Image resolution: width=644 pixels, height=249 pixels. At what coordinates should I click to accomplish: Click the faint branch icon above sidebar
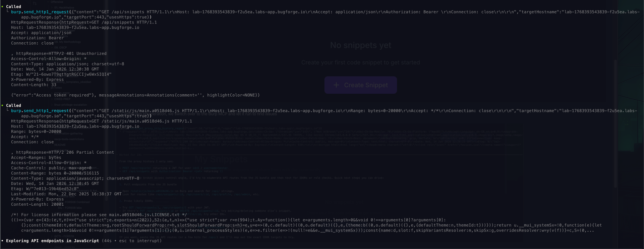(x=35, y=4)
